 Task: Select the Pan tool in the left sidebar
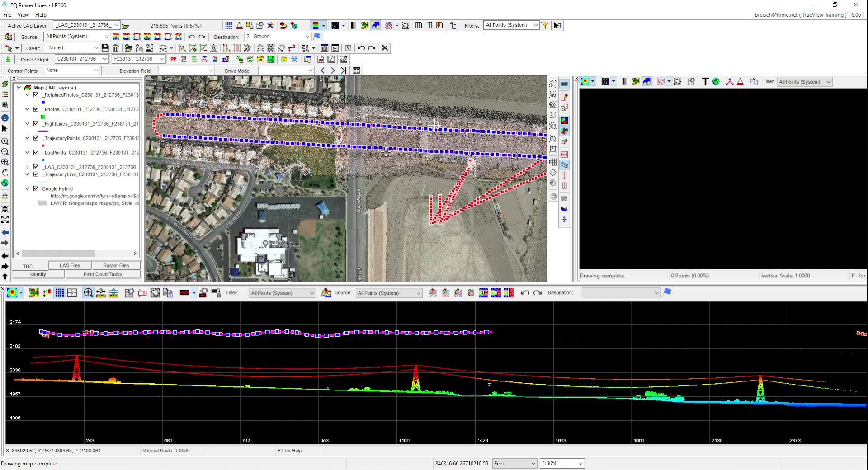click(5, 172)
